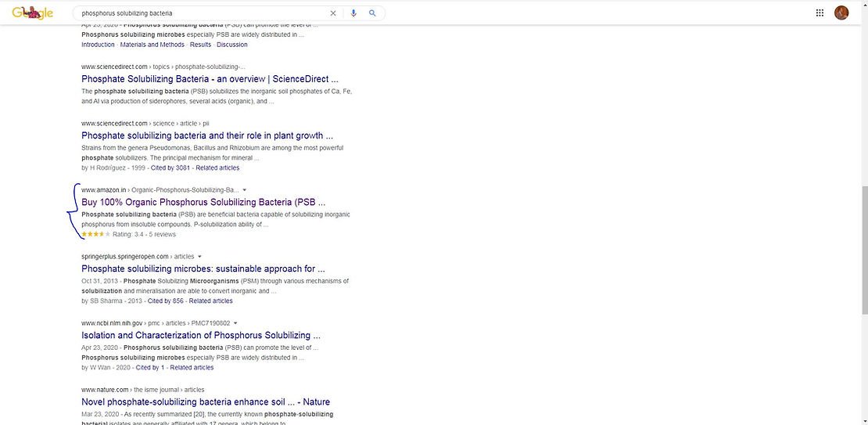Viewport: 868px width, 425px height.
Task: Open the 'Buy 100% Organic Phosphorus Solubilizing Bacteria' result
Action: pyautogui.click(x=203, y=202)
